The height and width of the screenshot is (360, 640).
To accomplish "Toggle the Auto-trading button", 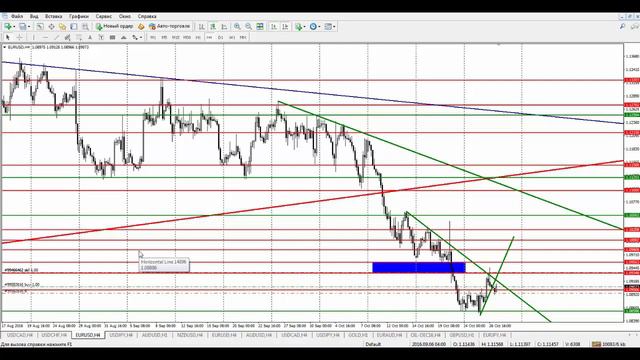I will click(170, 27).
